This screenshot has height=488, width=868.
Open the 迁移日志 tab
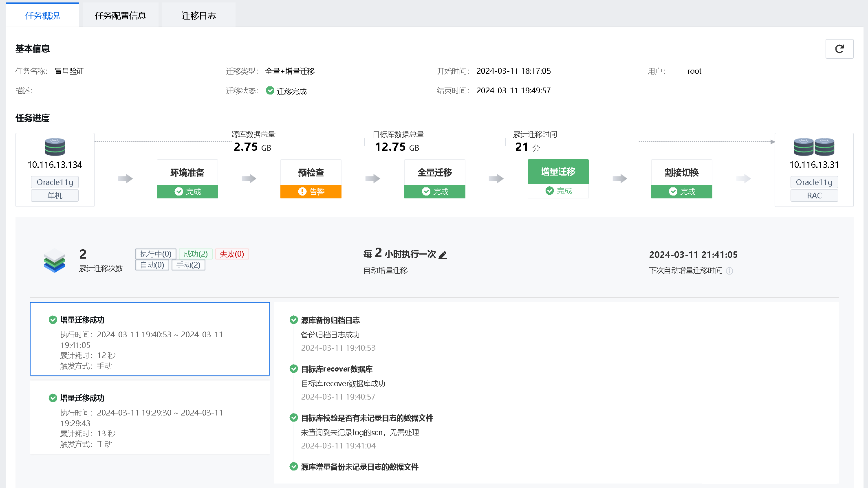(x=198, y=15)
